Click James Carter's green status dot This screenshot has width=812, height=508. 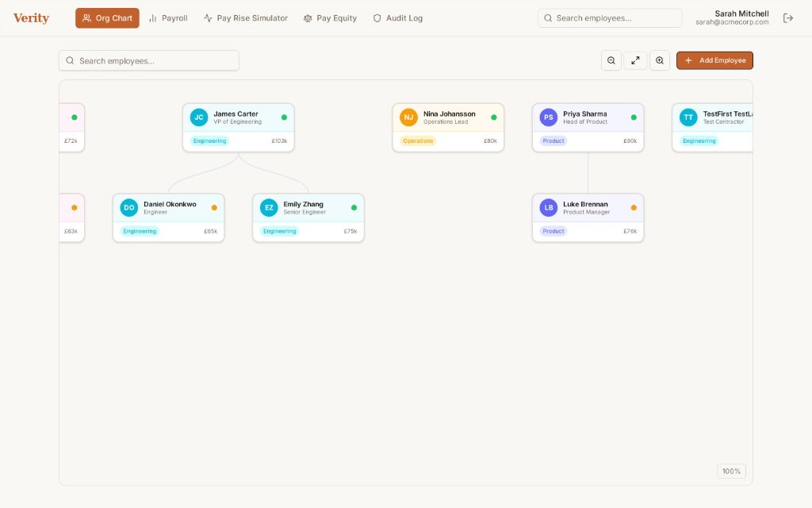(x=284, y=117)
